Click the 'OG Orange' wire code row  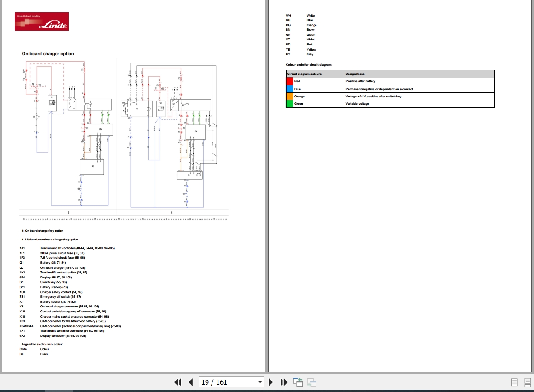[x=301, y=25]
